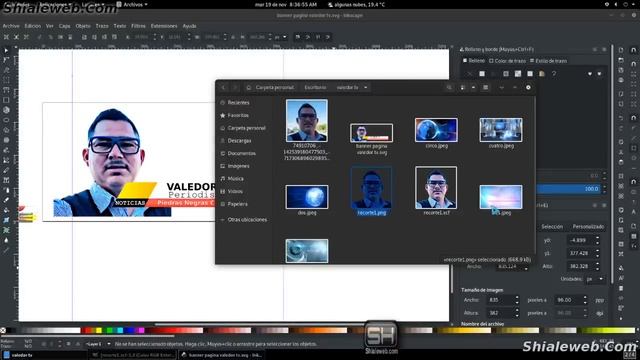Open the Archivo menu
This screenshot has width=640, height=360.
tap(11, 26)
